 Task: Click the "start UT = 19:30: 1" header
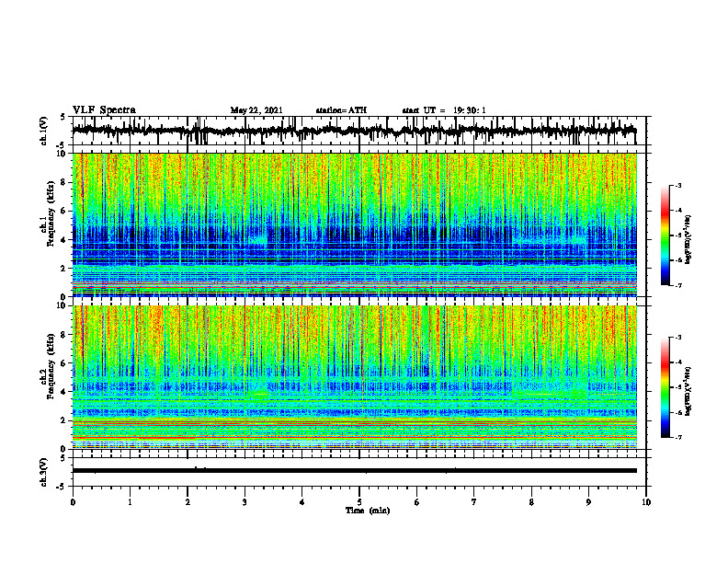click(444, 110)
